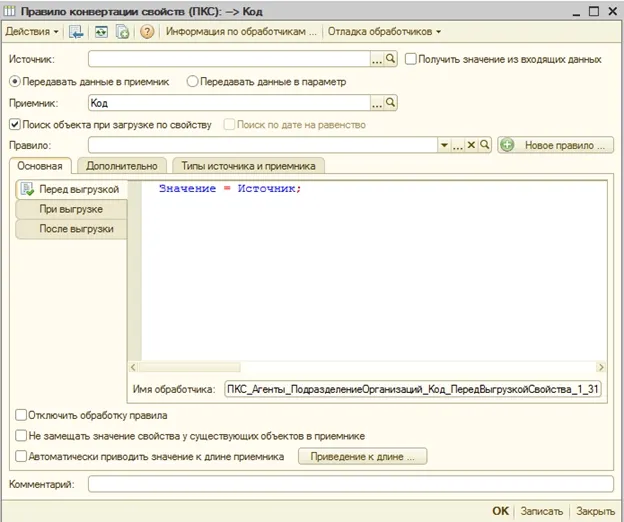Open Типы источника и приемника tab
624x522 pixels.
(x=248, y=166)
